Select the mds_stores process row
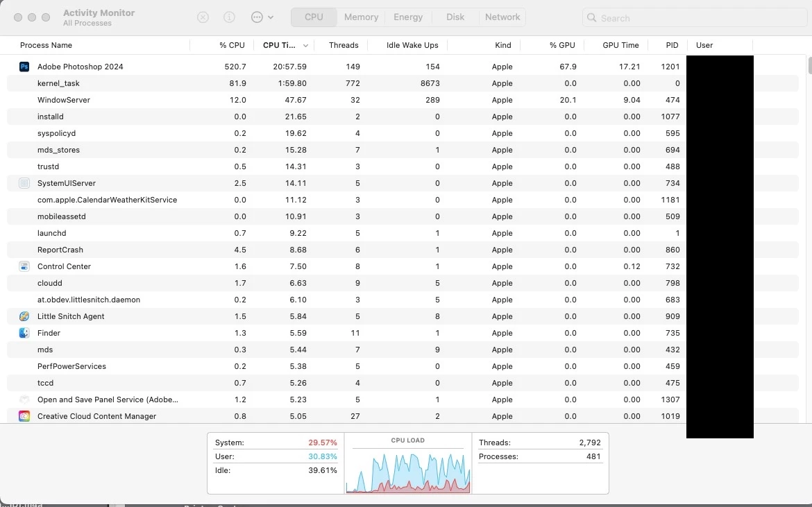 (403, 150)
